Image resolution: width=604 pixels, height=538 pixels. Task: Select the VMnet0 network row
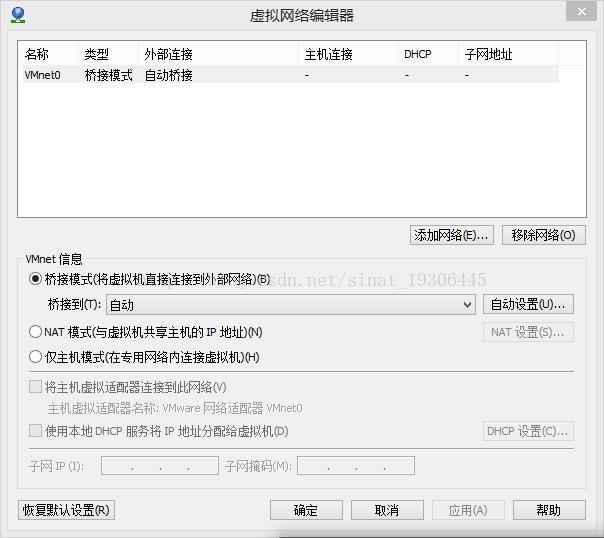290,75
